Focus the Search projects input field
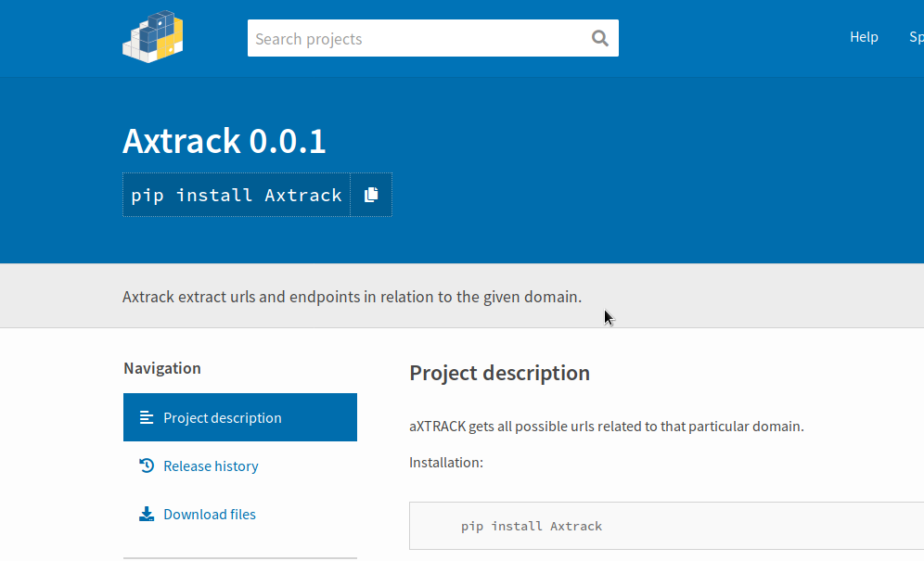The image size is (924, 561). (433, 38)
